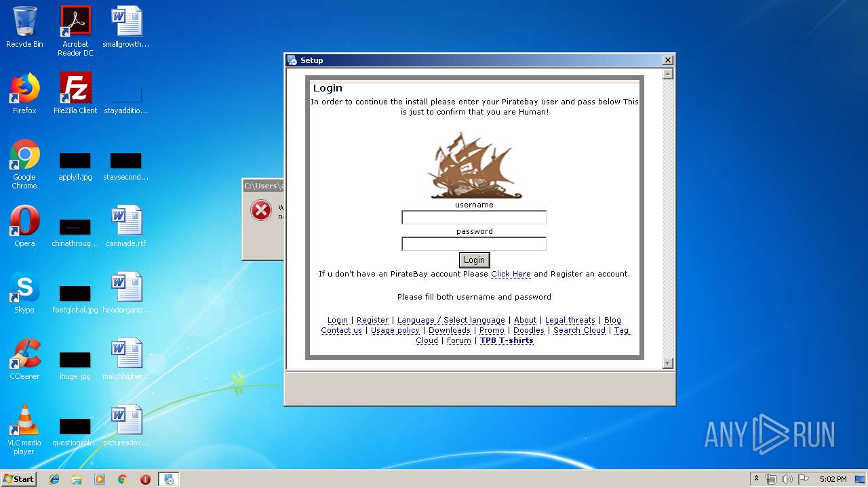Open the Action Center flag icon

[x=804, y=479]
